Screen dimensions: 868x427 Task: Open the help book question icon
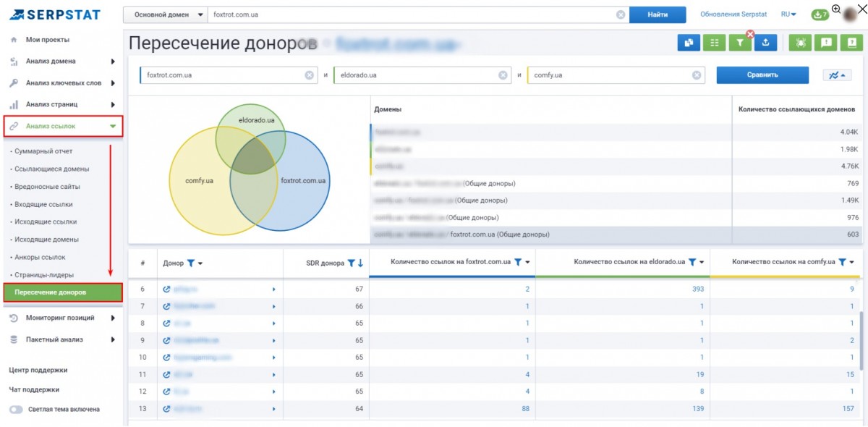point(851,43)
